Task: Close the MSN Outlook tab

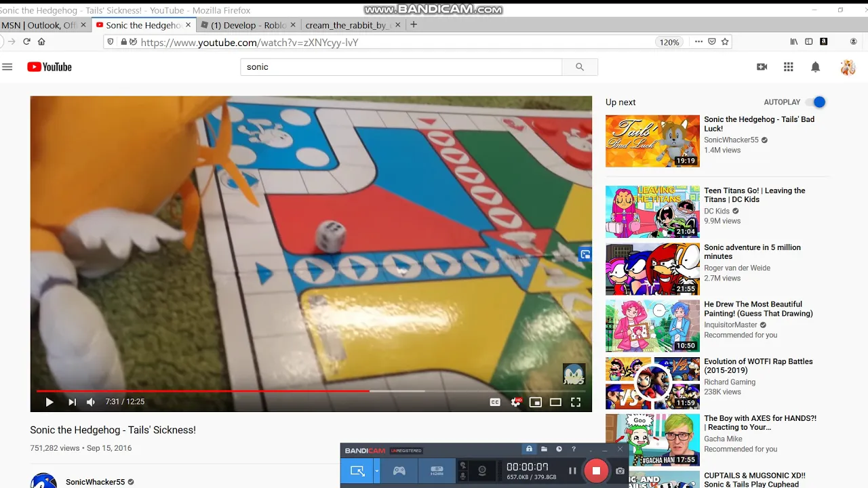Action: [83, 25]
